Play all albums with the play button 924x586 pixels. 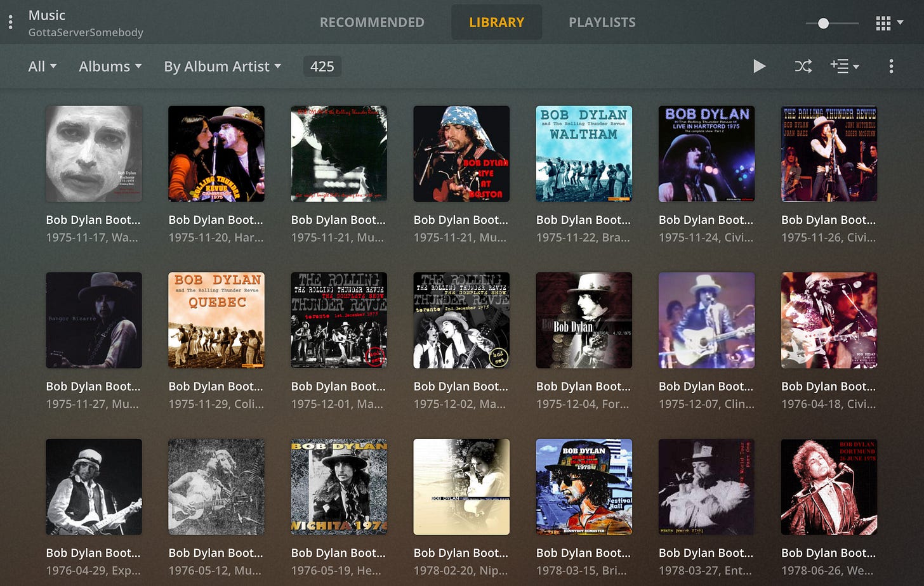point(759,66)
